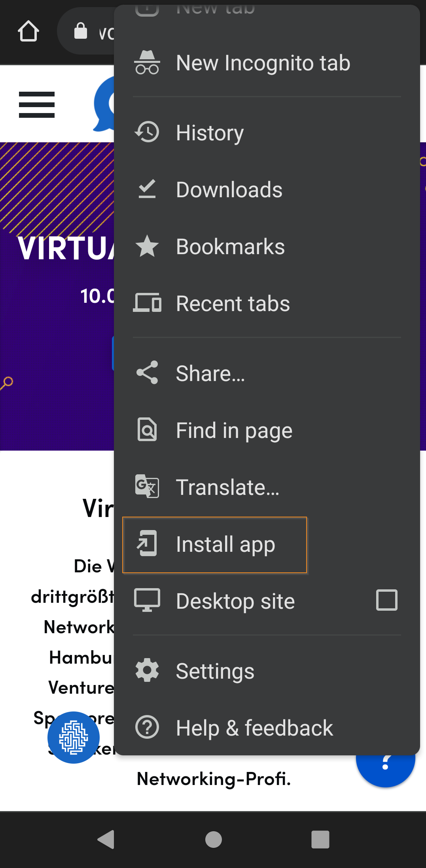Click the lock icon in address bar
426x868 pixels.
[81, 31]
